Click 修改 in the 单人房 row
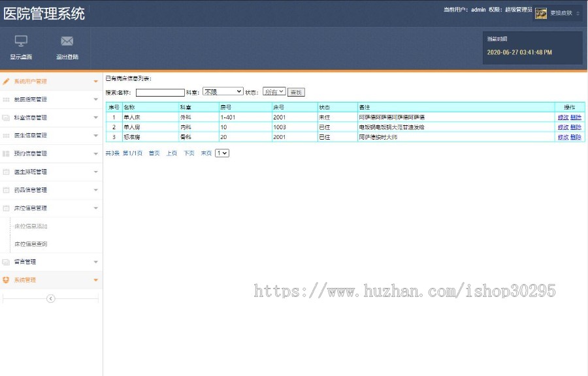588x376 pixels. point(563,127)
